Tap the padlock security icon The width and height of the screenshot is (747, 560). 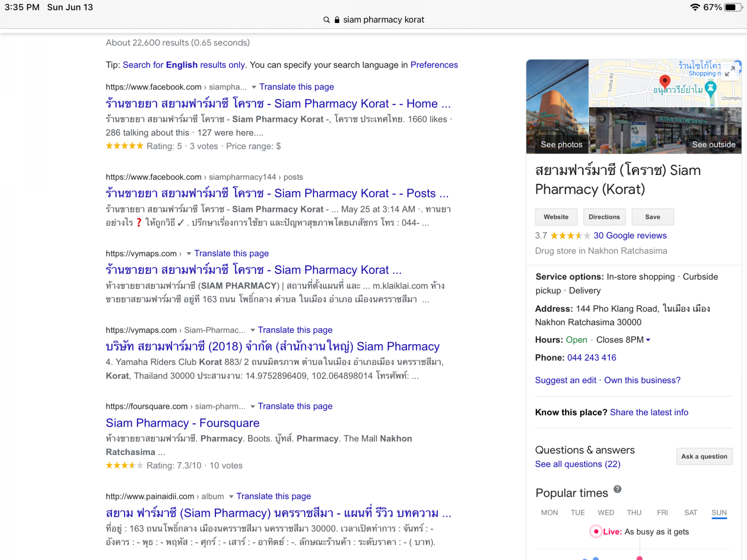pos(337,20)
